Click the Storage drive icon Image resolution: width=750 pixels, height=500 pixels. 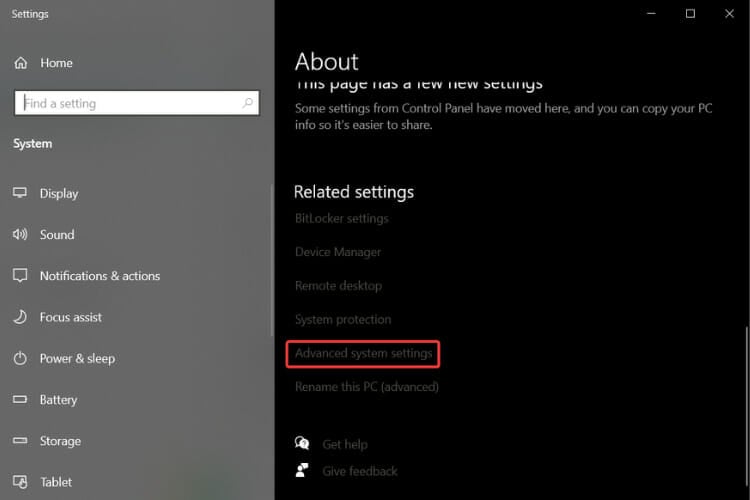(20, 441)
